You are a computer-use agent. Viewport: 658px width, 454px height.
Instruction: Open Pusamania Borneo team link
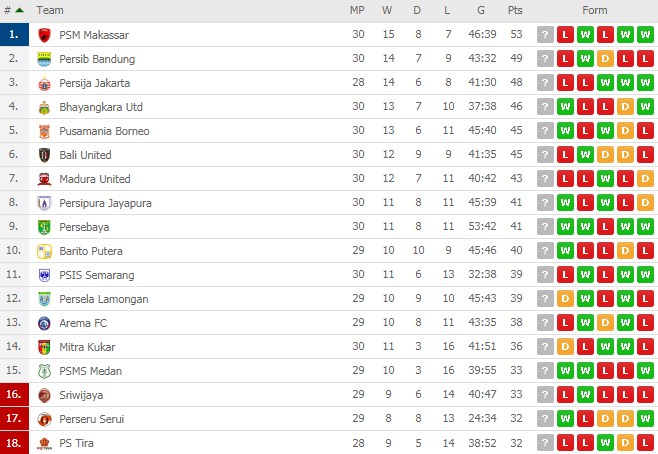click(105, 131)
